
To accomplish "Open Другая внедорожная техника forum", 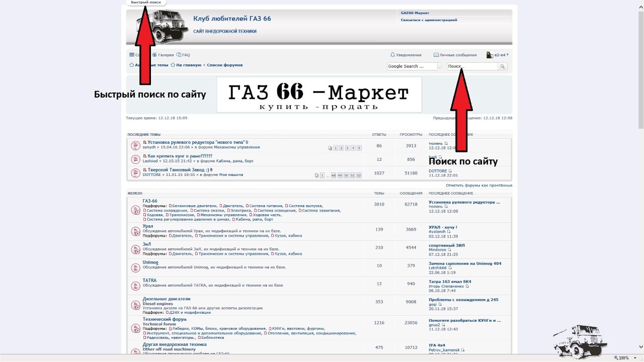I will 175,344.
